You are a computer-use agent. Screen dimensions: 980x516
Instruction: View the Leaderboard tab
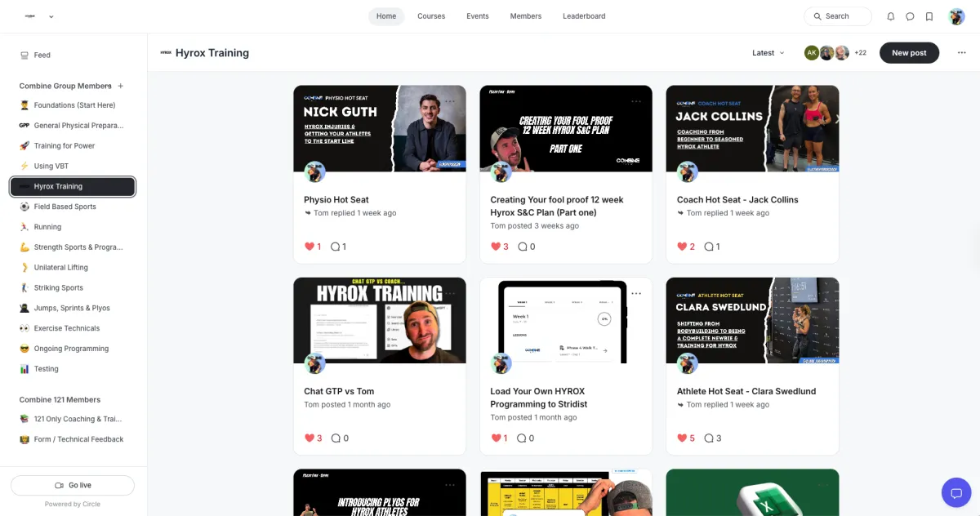point(584,16)
